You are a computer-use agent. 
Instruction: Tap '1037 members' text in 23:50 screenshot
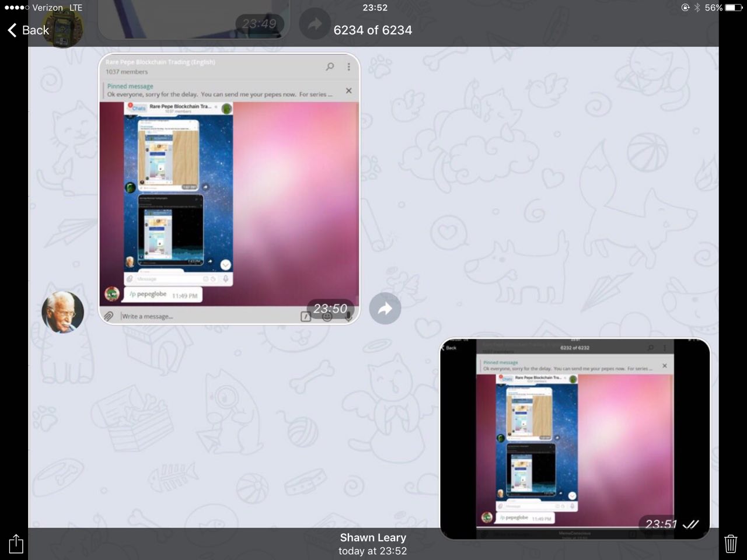coord(127,72)
